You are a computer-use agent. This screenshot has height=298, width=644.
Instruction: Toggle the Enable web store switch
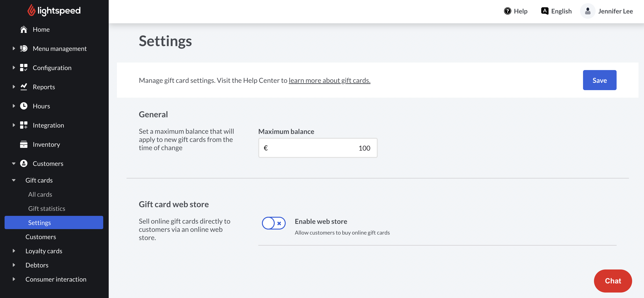(274, 223)
